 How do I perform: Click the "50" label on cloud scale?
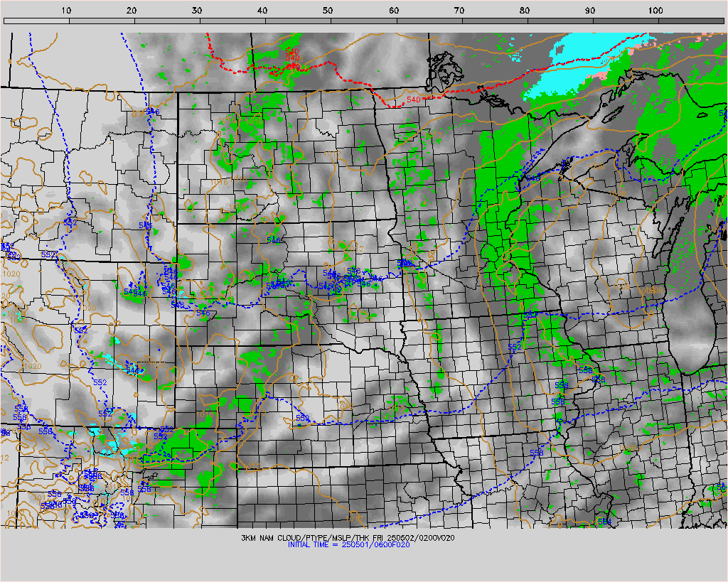[328, 11]
